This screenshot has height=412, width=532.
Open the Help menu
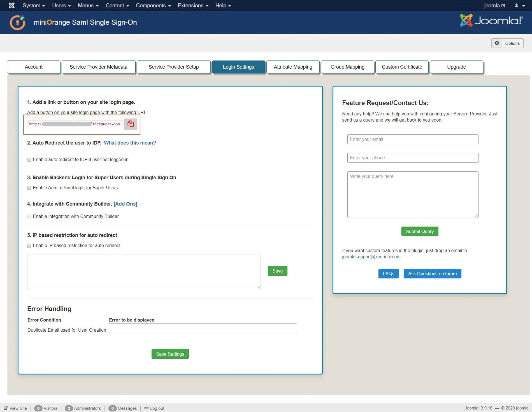(223, 5)
